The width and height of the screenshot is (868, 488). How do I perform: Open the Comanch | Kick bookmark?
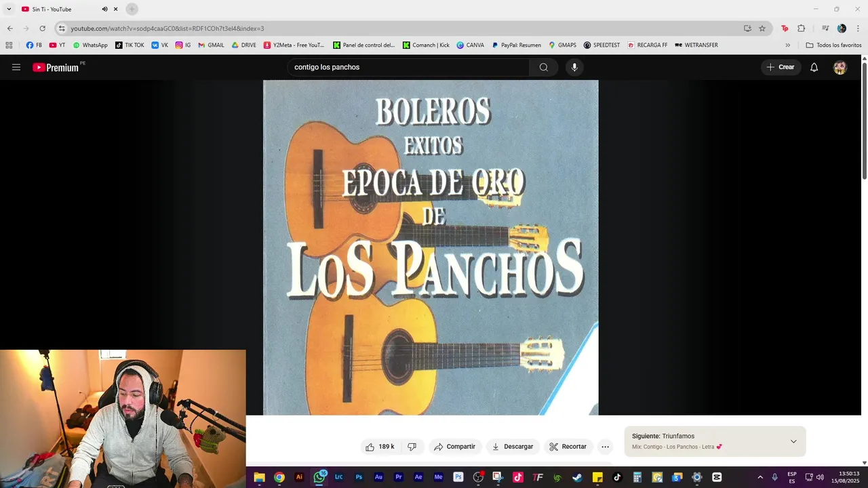[427, 45]
